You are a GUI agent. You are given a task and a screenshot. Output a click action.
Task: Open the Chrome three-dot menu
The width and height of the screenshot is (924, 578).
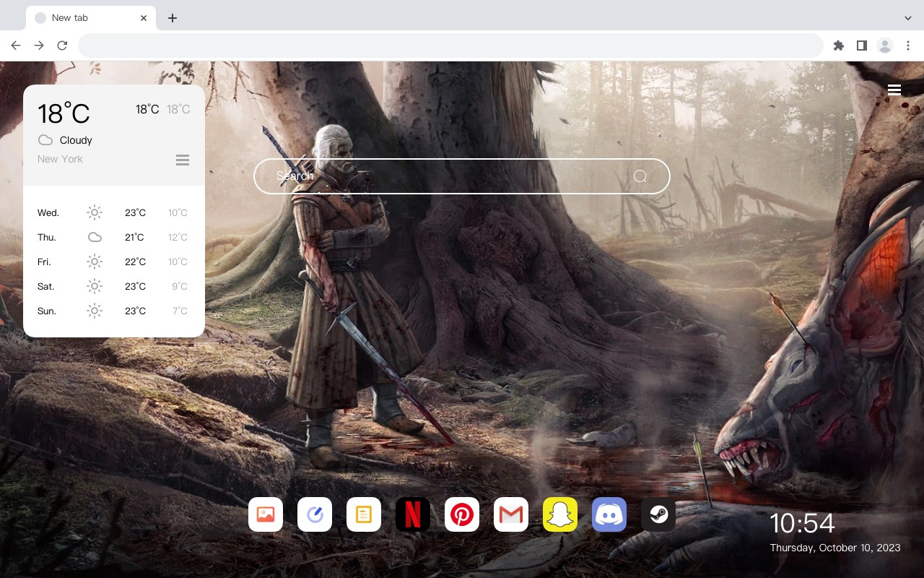(908, 46)
